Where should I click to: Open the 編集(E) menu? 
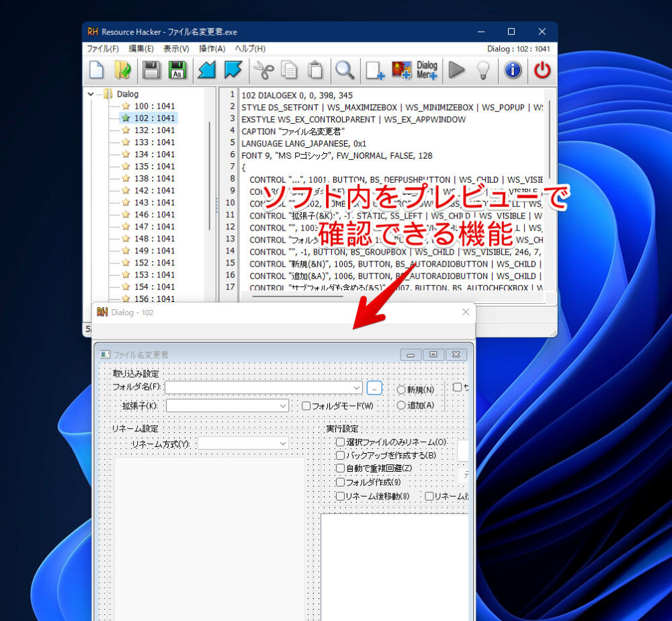click(x=141, y=48)
